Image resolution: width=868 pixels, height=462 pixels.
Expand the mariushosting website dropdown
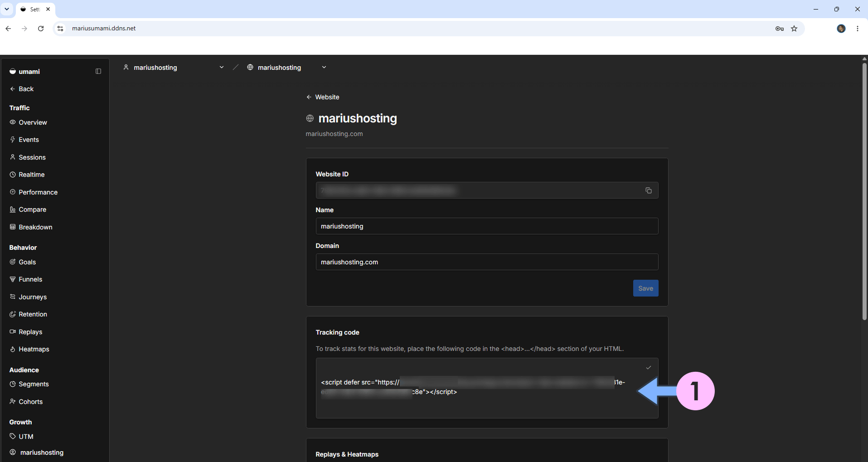tap(324, 68)
